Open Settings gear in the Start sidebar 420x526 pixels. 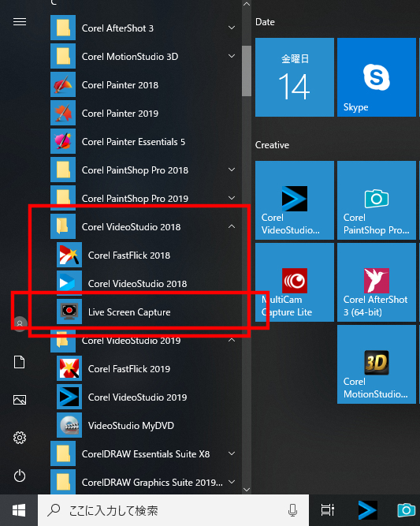(20, 438)
